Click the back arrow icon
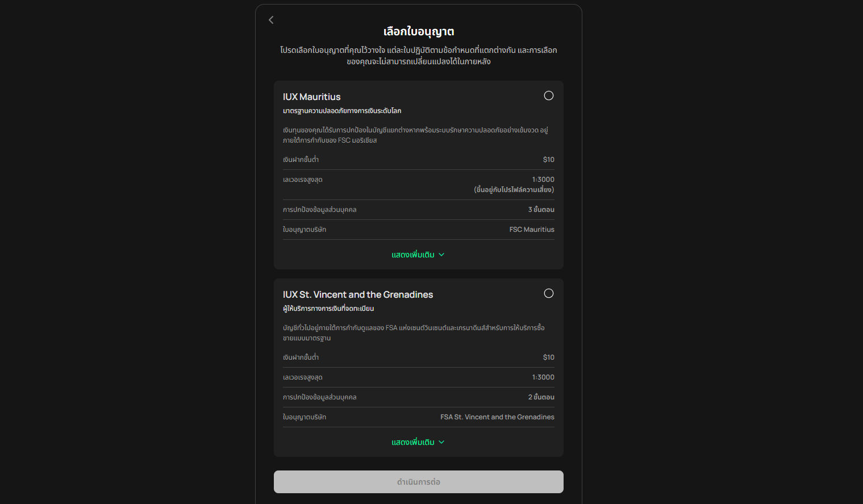This screenshot has width=863, height=504. (271, 20)
